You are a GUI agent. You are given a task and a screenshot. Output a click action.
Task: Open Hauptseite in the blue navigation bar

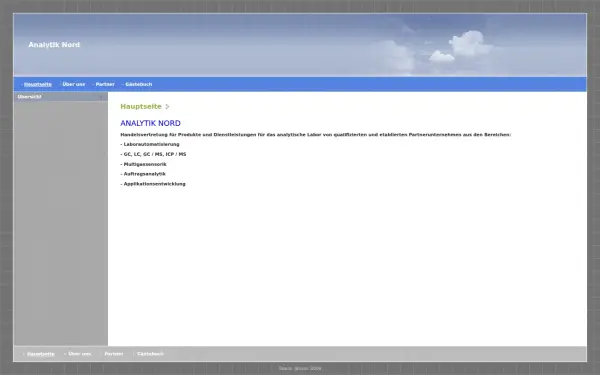[38, 84]
